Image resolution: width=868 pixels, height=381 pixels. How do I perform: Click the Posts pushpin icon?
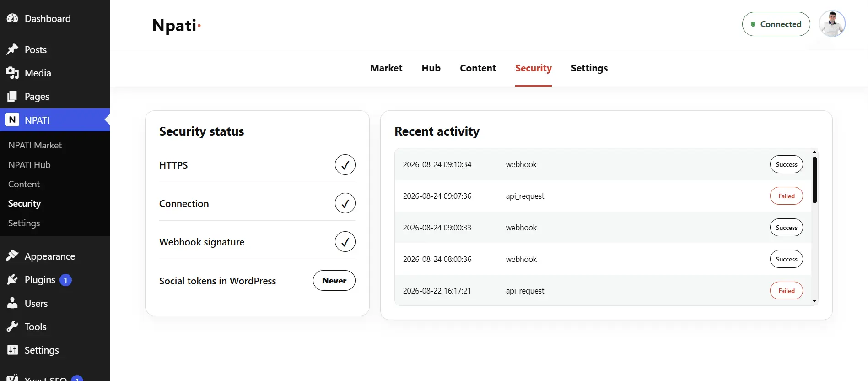click(x=12, y=49)
